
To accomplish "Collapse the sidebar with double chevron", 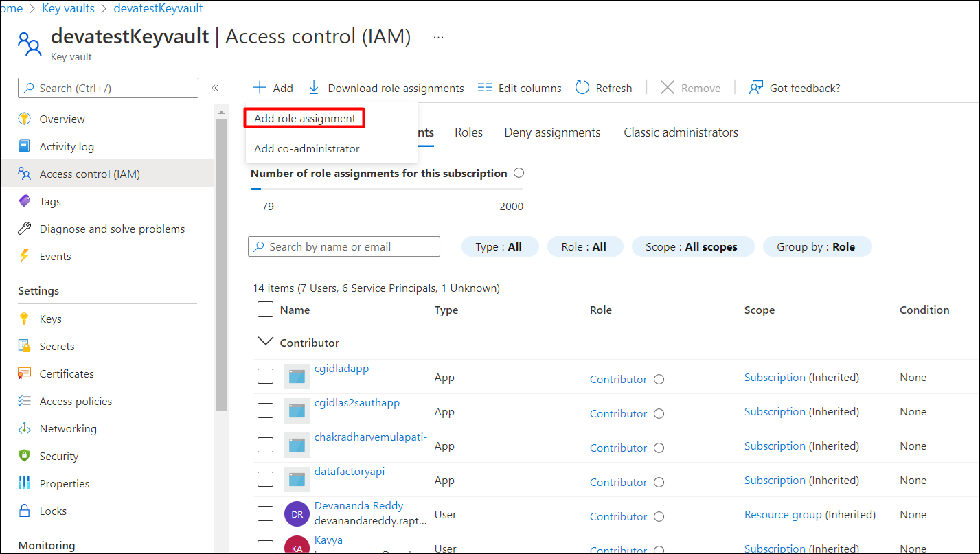I will tap(215, 88).
